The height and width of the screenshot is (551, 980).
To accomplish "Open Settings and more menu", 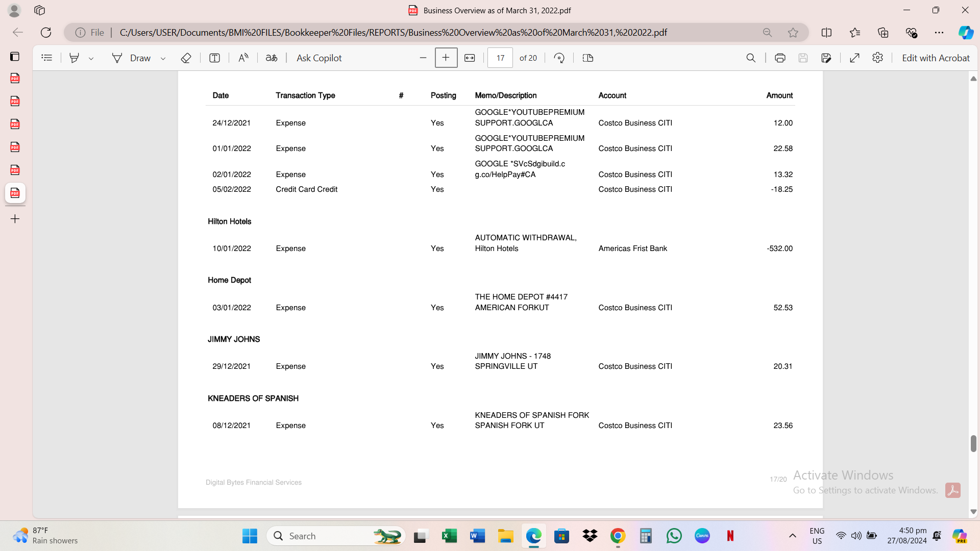I will pyautogui.click(x=939, y=33).
